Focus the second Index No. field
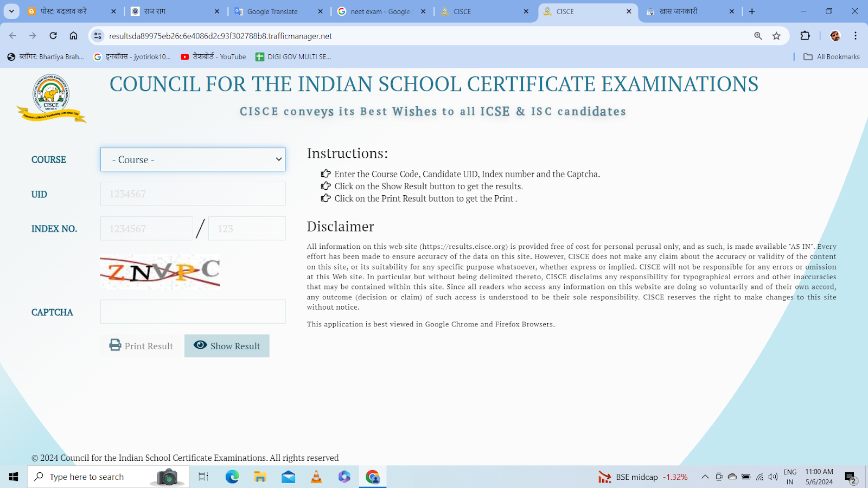The height and width of the screenshot is (488, 868). (247, 228)
